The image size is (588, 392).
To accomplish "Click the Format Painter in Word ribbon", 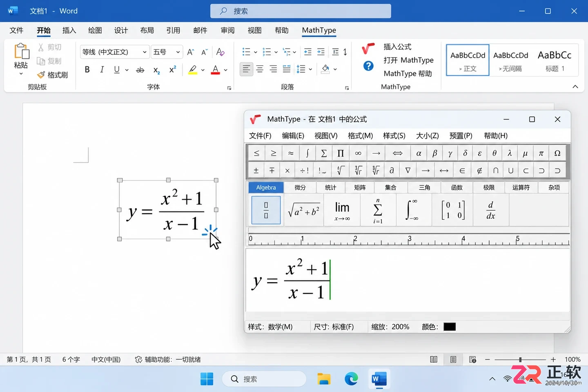I will (x=53, y=75).
